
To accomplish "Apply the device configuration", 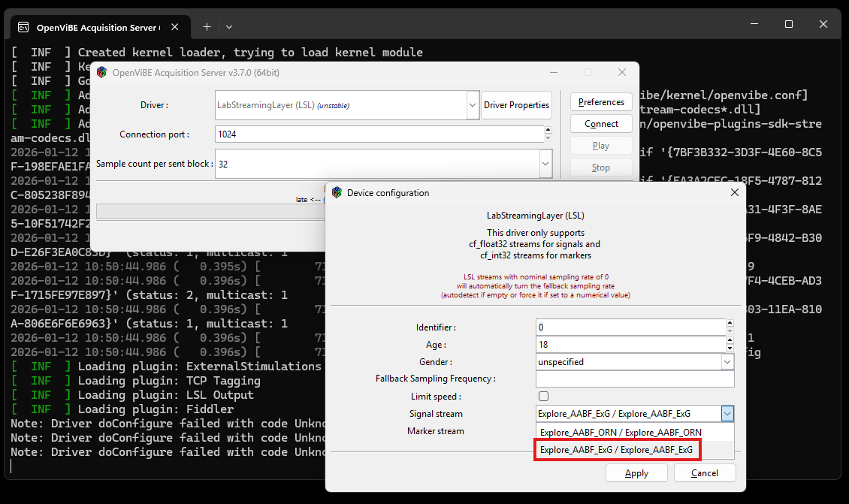I will coord(636,473).
